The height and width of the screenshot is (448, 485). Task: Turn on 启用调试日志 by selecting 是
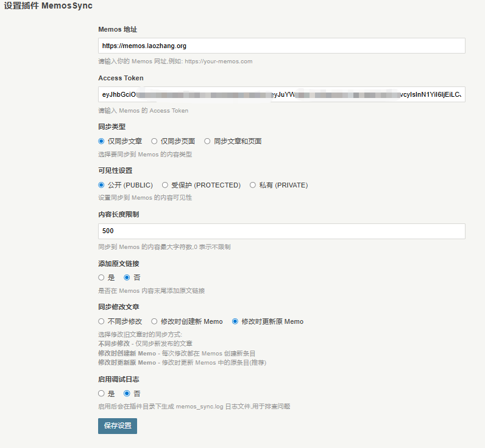click(102, 394)
